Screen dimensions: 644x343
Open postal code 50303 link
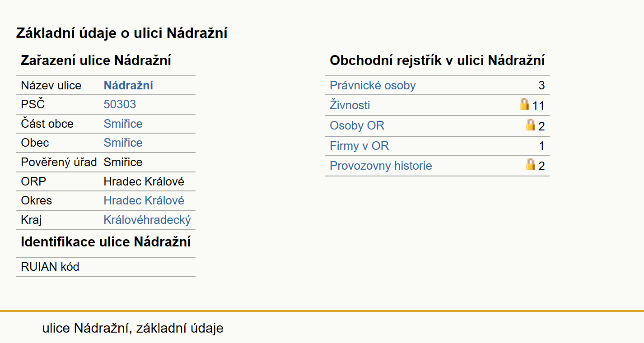click(x=120, y=104)
